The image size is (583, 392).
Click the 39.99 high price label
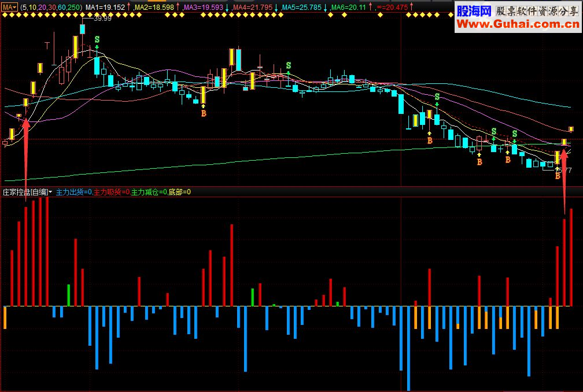[x=102, y=19]
